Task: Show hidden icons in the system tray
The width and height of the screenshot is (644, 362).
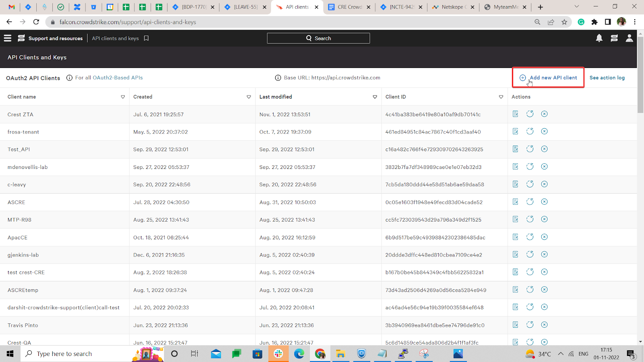Action: click(561, 354)
